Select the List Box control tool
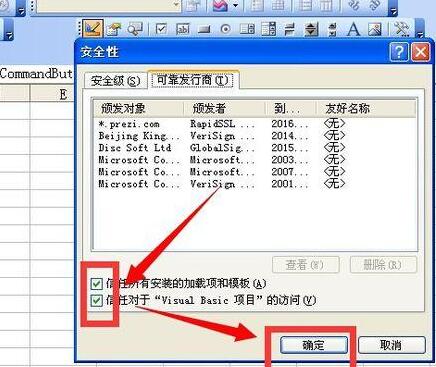Viewport: 436px width, 367px height. 247,29
